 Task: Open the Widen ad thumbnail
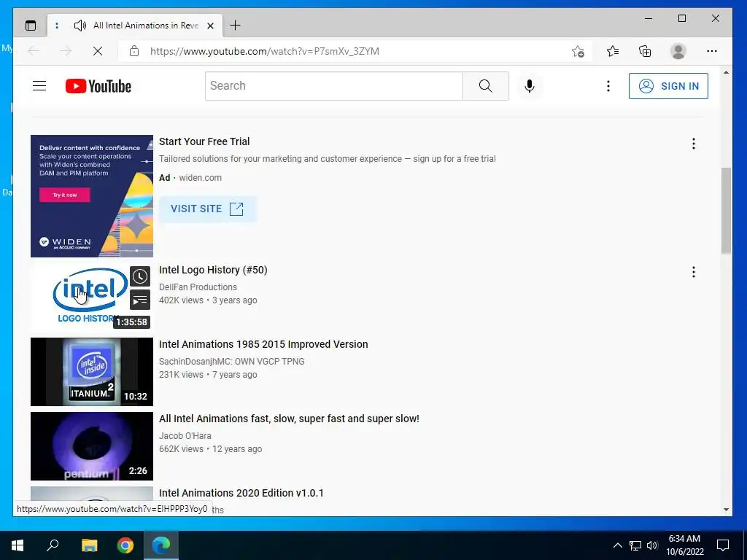click(91, 196)
